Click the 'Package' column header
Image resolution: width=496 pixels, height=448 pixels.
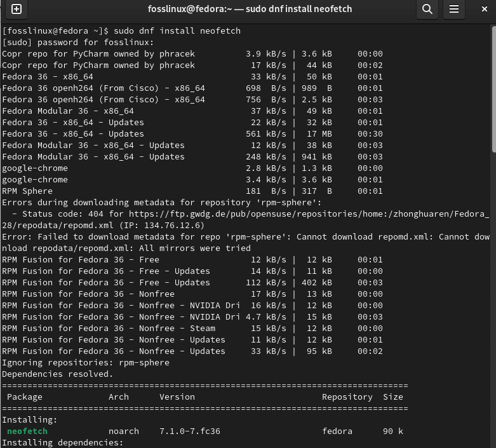pos(25,397)
